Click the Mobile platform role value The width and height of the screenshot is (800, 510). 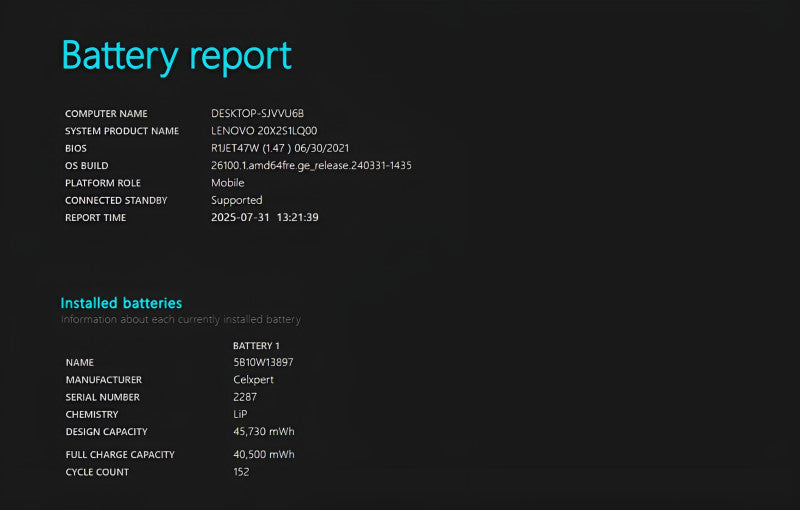228,183
